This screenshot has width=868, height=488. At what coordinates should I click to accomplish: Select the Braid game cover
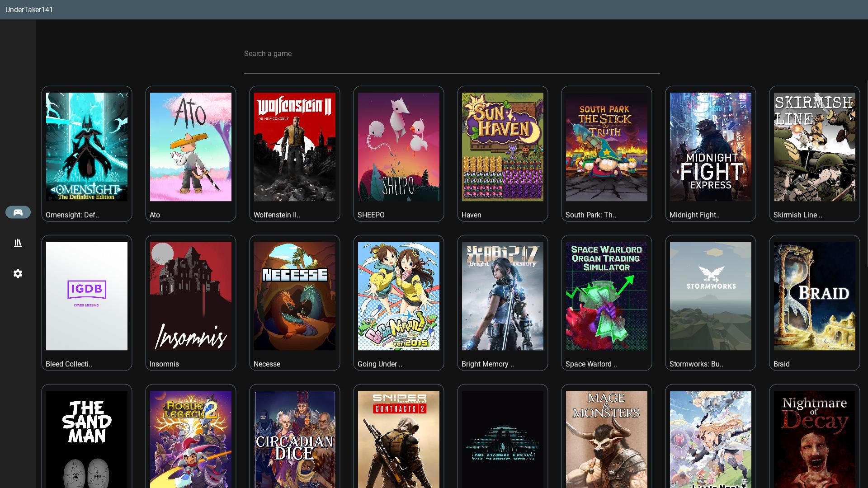pyautogui.click(x=815, y=296)
